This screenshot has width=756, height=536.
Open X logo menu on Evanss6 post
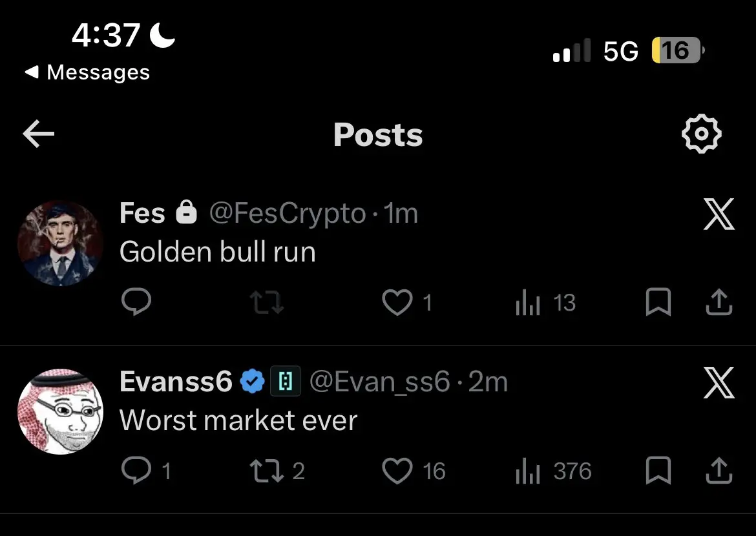[x=719, y=383]
